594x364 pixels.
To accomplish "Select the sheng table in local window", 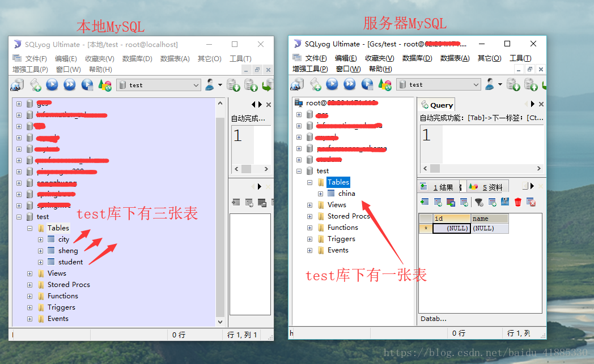I will coord(68,251).
